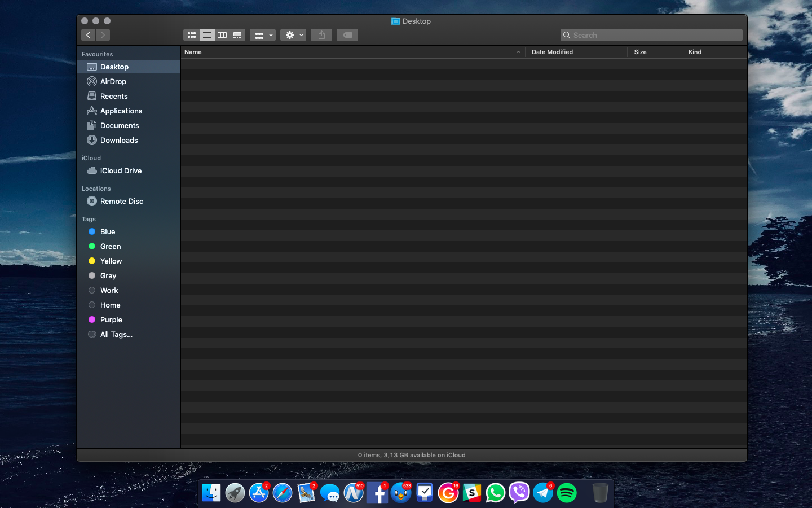Open the group-by arrangement dropdown
The width and height of the screenshot is (812, 508).
coord(263,35)
